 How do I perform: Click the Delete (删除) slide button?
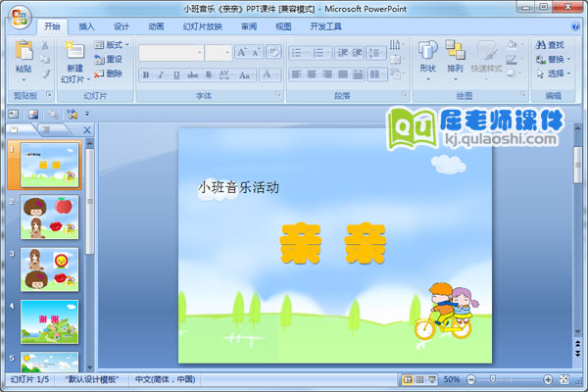(109, 73)
